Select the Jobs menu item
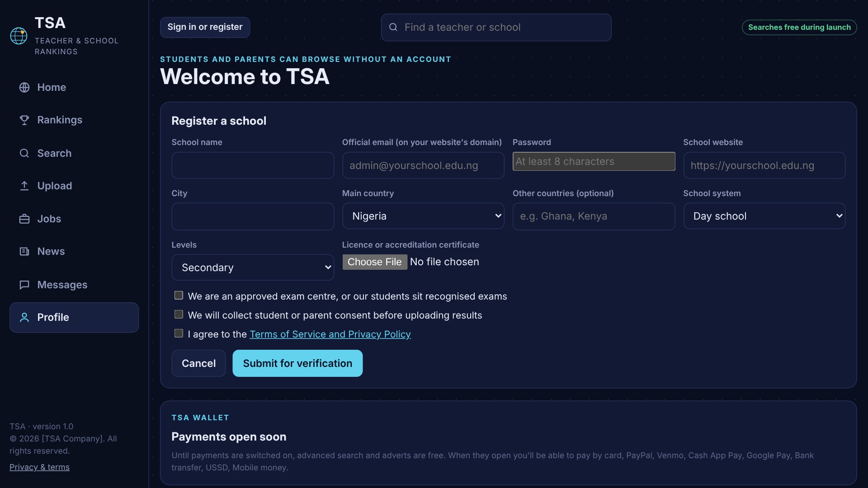Viewport: 868px width, 488px height. [x=74, y=219]
